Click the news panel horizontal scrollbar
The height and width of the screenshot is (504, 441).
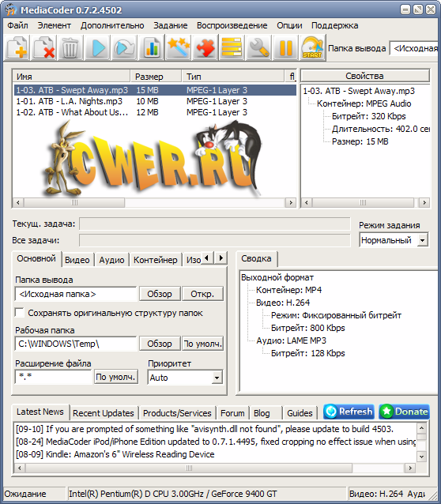pyautogui.click(x=189, y=468)
